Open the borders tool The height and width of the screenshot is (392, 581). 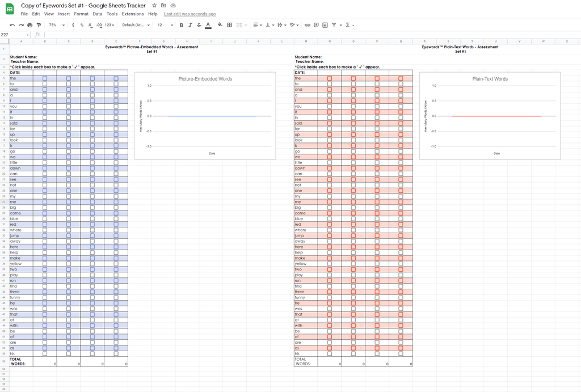pos(229,25)
